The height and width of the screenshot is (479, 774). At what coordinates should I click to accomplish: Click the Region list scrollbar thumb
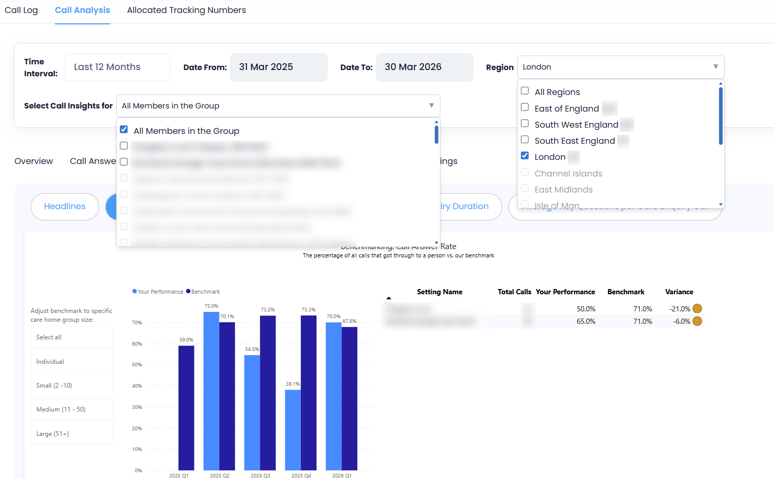coord(721,116)
